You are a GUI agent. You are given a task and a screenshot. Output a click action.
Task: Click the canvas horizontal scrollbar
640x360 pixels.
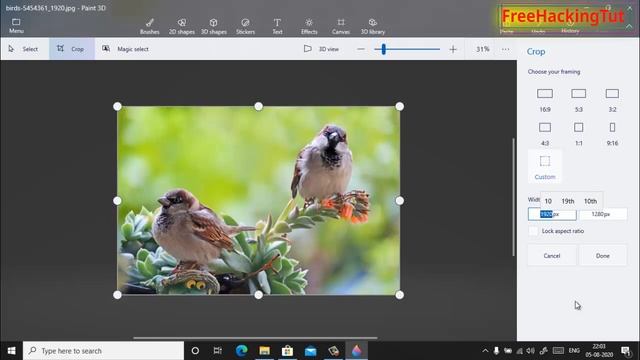[256, 338]
